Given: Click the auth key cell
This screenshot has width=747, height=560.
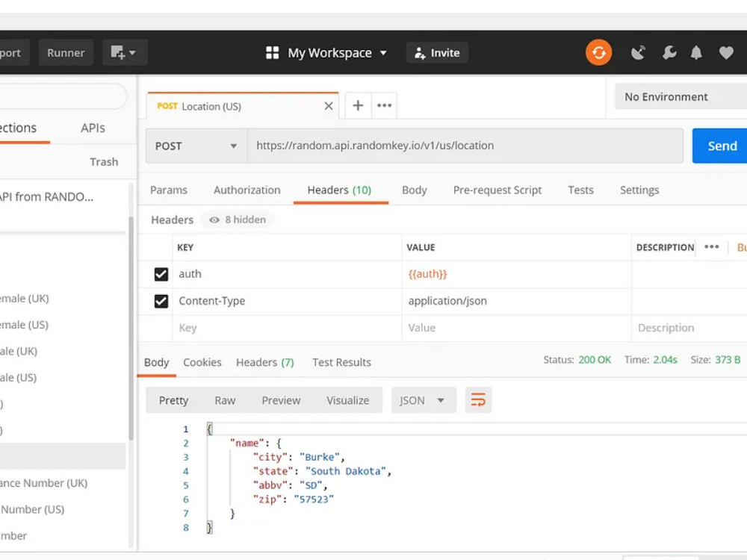Looking at the screenshot, I should [287, 274].
